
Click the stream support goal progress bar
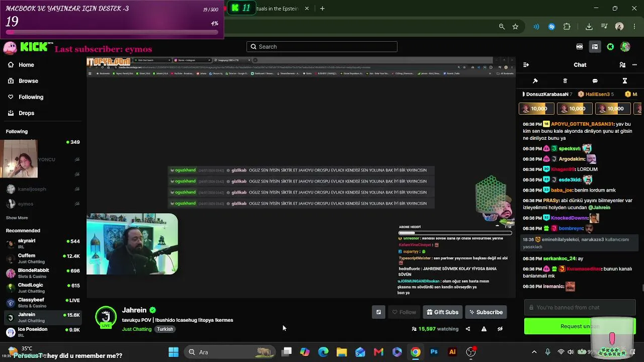point(112,32)
